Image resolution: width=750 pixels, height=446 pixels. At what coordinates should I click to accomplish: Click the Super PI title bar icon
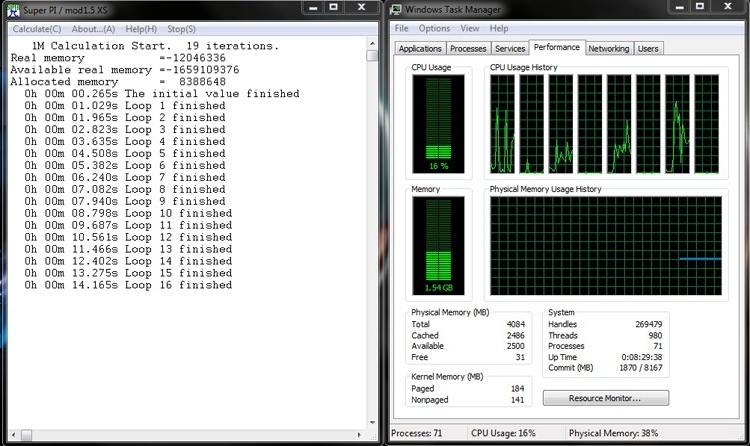pos(12,9)
